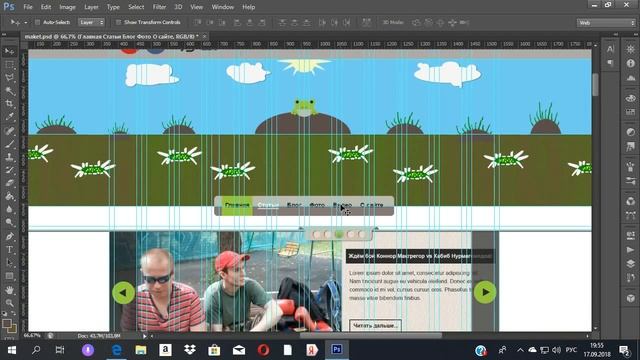This screenshot has width=640, height=360.
Task: Click Align Right Edges in options bar
Action: click(x=262, y=22)
